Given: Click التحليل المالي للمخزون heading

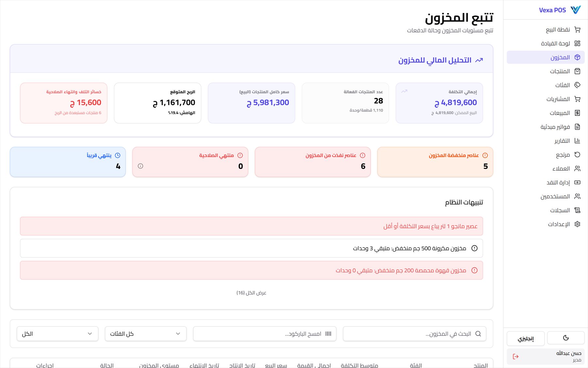Looking at the screenshot, I should point(435,60).
